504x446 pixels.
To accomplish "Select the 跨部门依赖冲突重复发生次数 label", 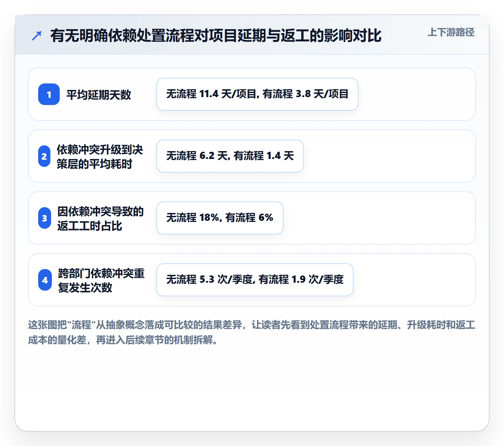I will coord(101,280).
